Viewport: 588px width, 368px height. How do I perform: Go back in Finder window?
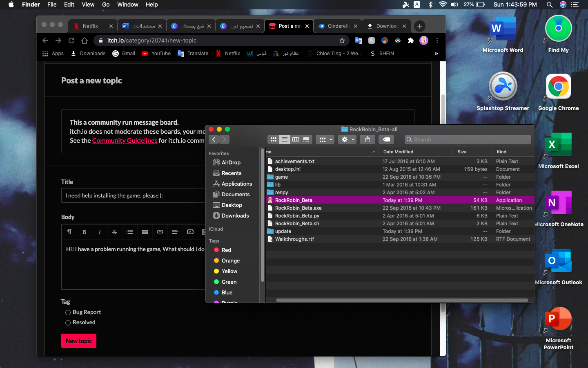(214, 139)
